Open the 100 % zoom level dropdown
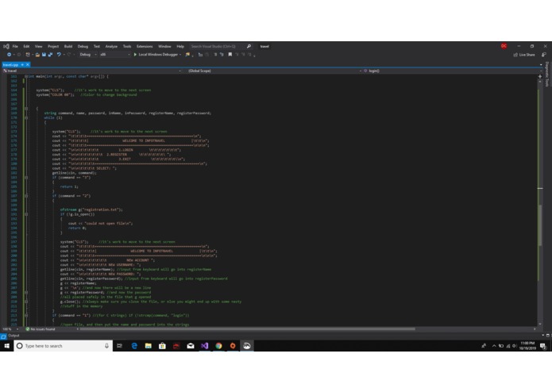Image resolution: width=552 pixels, height=392 pixels. 10,329
